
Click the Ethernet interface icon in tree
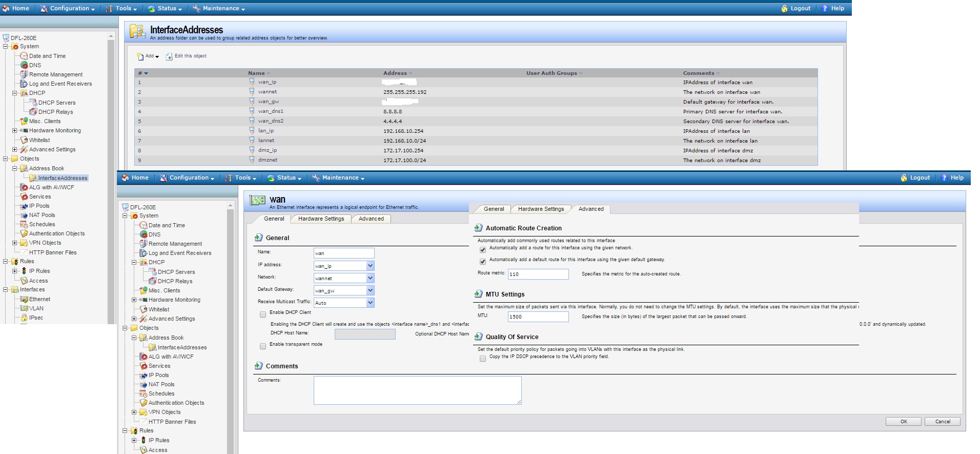[24, 299]
